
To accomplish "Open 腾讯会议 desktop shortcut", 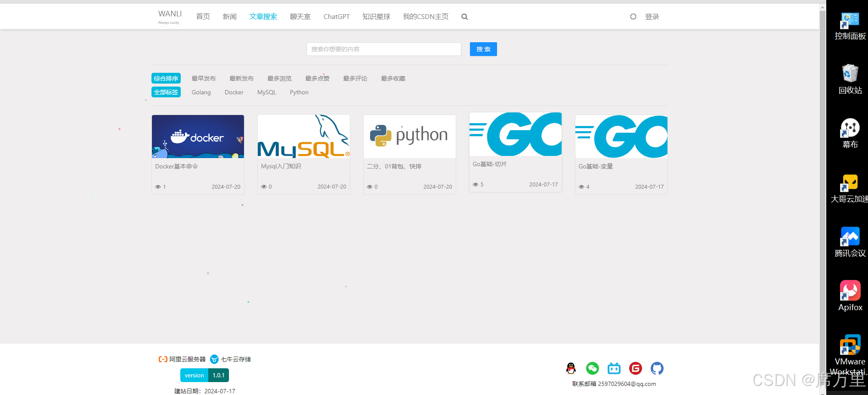I will 850,242.
